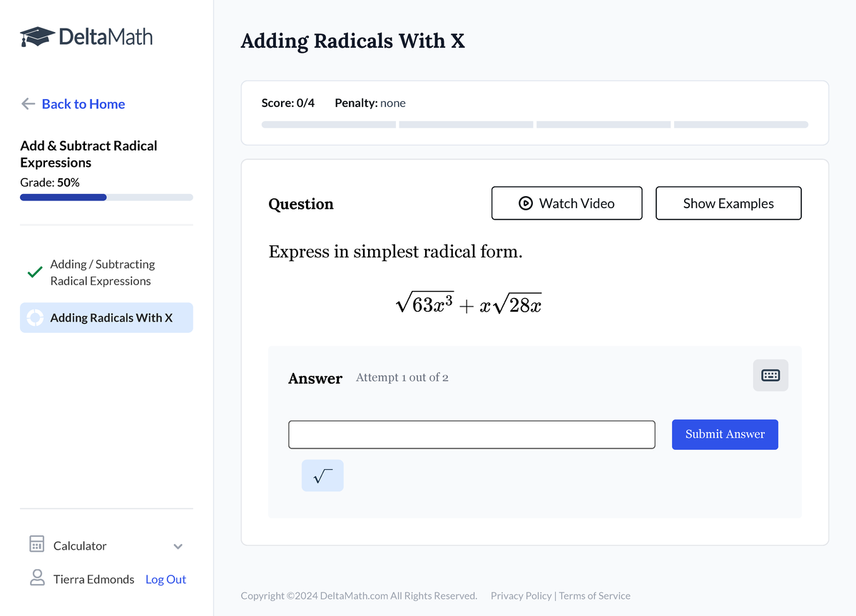Click the Grade 50% progress bar
Viewport: 856px width, 616px height.
pyautogui.click(x=106, y=197)
